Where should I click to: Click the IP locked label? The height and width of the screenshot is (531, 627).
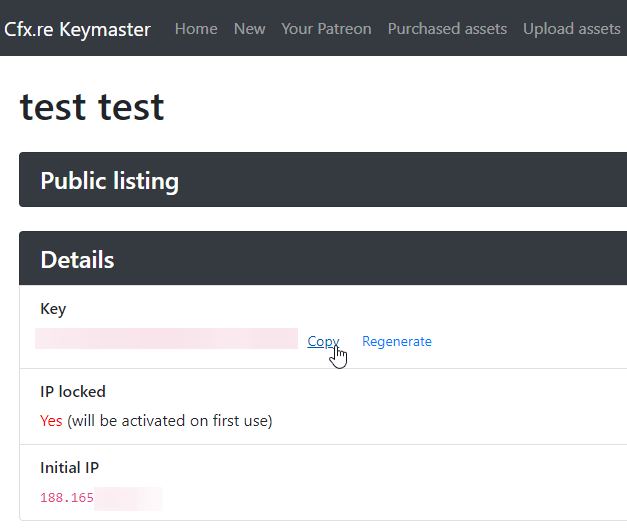click(72, 392)
